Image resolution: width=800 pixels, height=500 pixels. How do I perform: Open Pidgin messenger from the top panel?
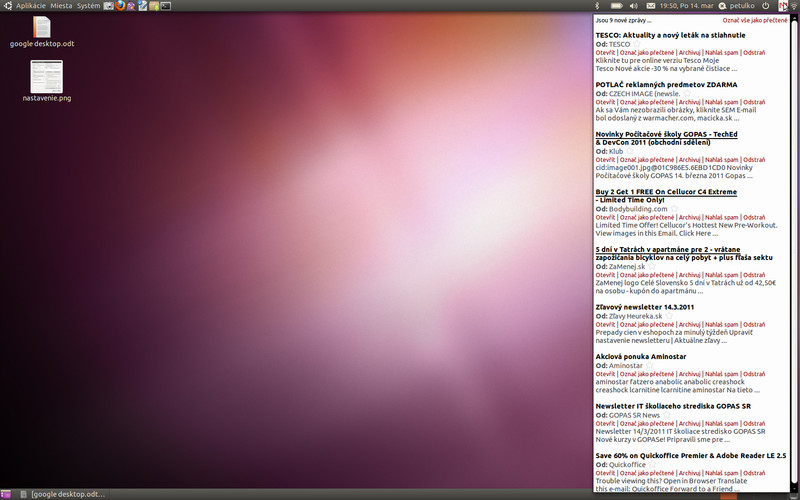131,6
